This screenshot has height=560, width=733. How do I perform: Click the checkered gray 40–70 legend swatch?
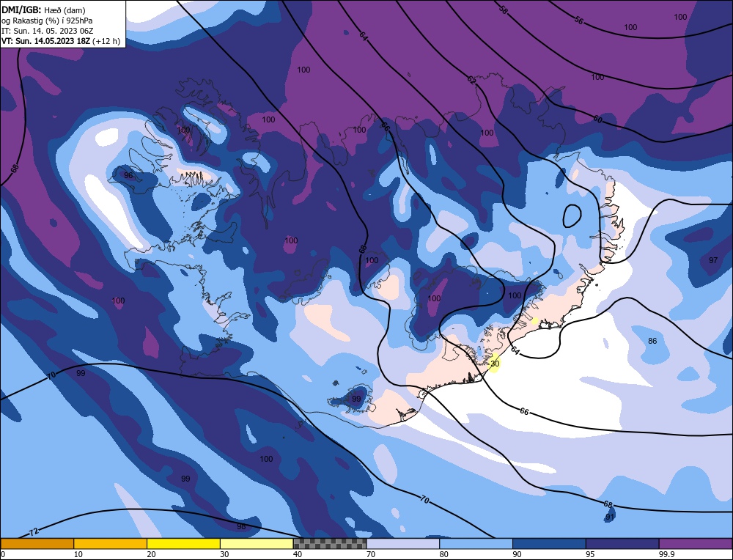pos(330,544)
